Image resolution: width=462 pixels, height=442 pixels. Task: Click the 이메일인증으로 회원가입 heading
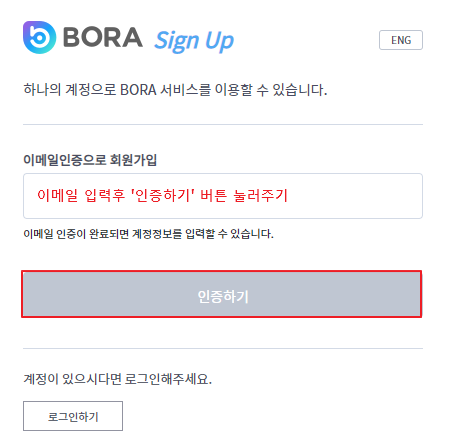coord(90,160)
